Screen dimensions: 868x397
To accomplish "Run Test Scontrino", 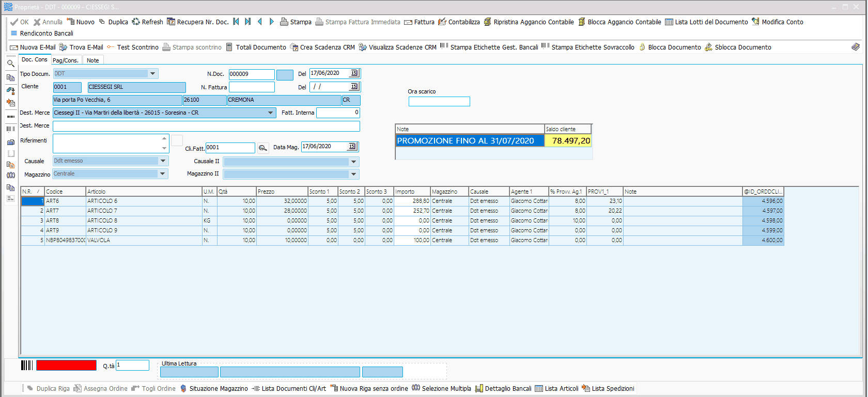I will (x=133, y=47).
